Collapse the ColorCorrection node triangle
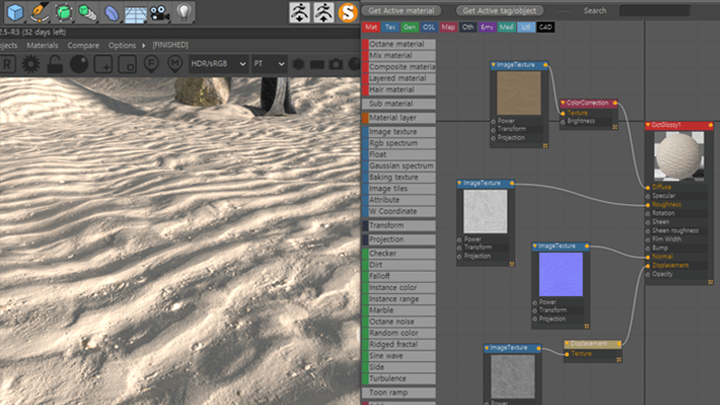720x405 pixels. pyautogui.click(x=563, y=103)
